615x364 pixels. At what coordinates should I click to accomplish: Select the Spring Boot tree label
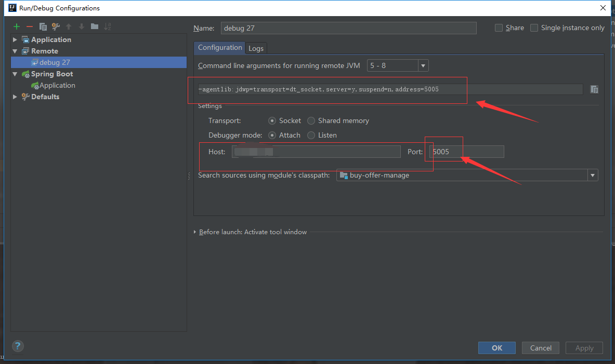coord(52,74)
